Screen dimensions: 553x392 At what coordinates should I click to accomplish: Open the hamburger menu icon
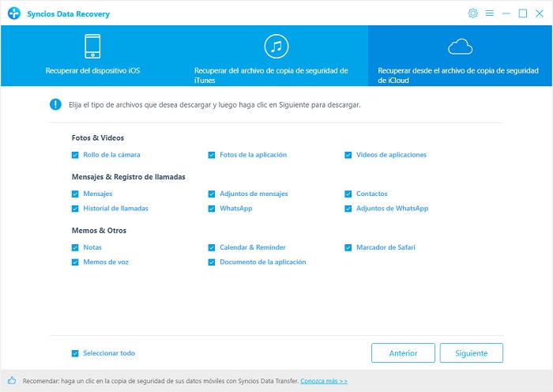tap(490, 13)
